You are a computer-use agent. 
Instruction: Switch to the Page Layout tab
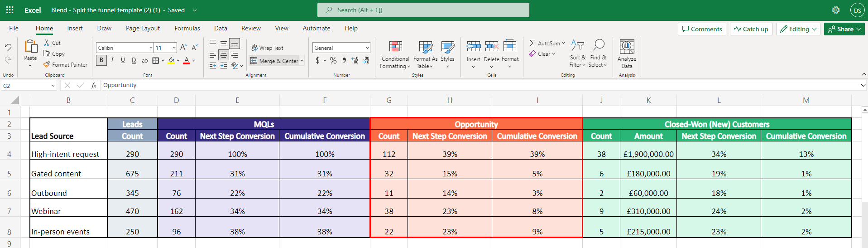tap(143, 28)
